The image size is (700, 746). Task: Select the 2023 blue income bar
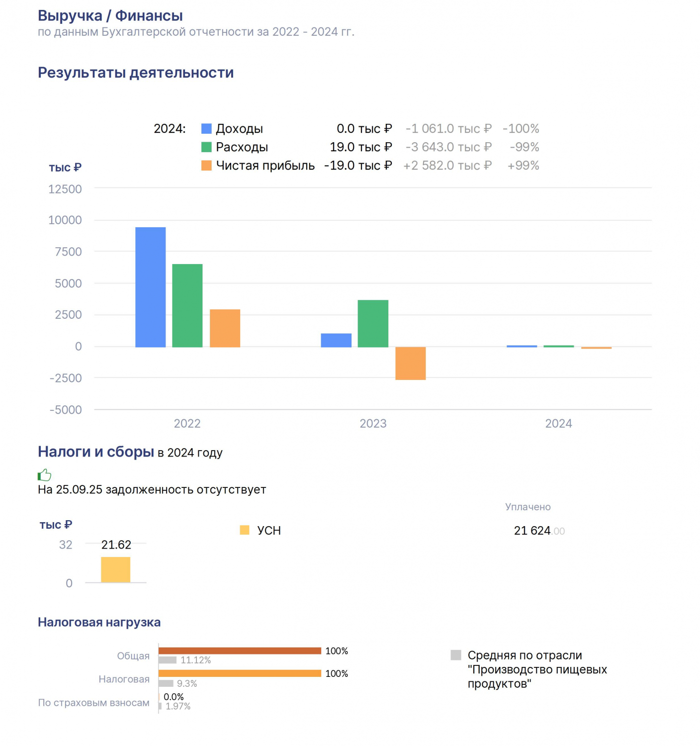coord(336,340)
